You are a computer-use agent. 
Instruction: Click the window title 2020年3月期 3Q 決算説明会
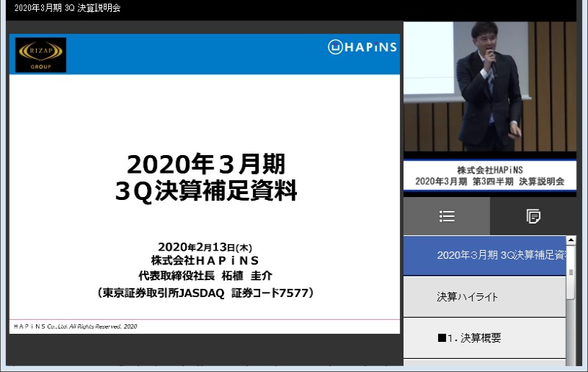68,8
